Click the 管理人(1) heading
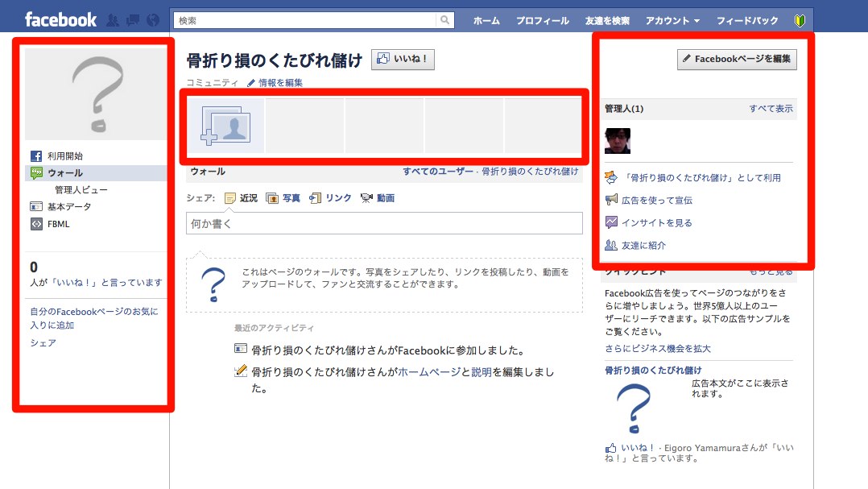Screen dimensions: 868x489 tap(624, 109)
